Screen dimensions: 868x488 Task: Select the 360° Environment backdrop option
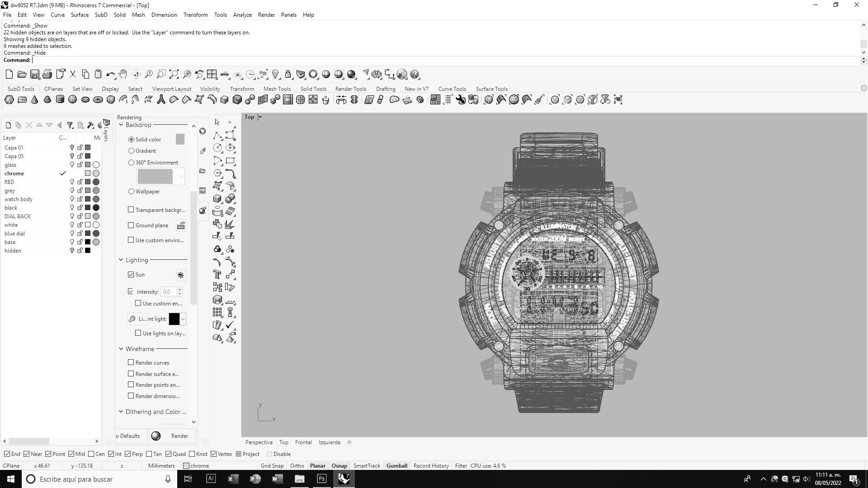(x=132, y=163)
